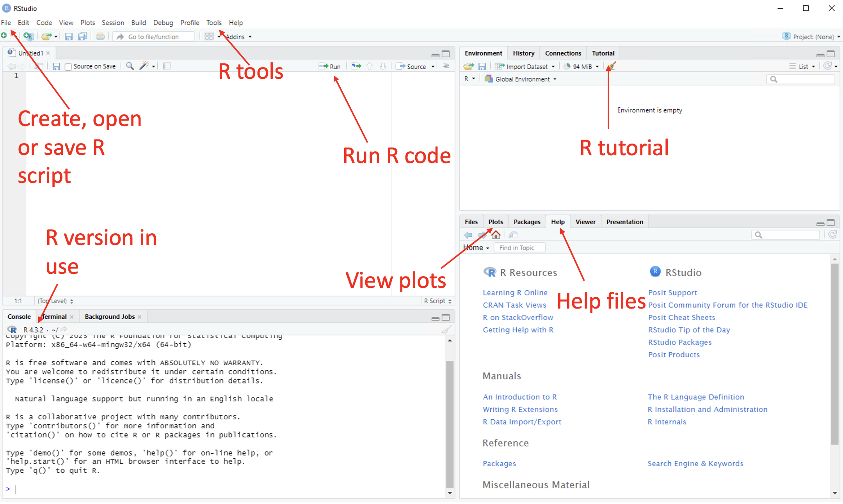Click the Print document icon
The width and height of the screenshot is (843, 504).
pos(100,36)
